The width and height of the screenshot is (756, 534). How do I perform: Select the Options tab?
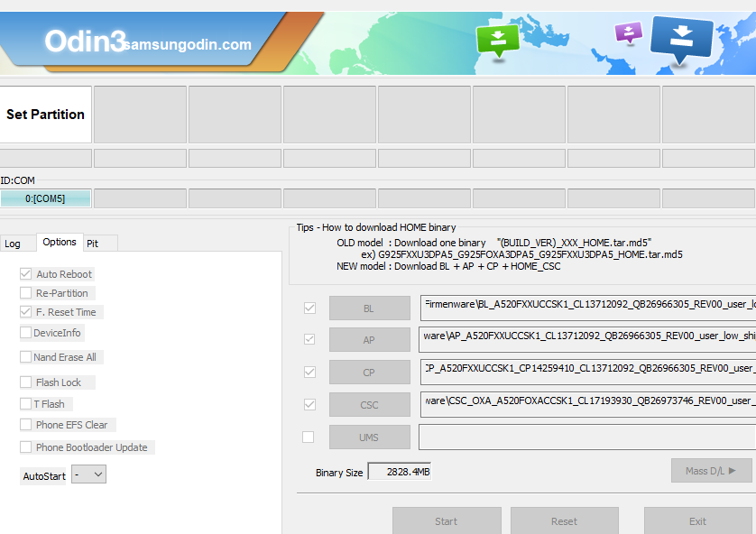point(60,242)
